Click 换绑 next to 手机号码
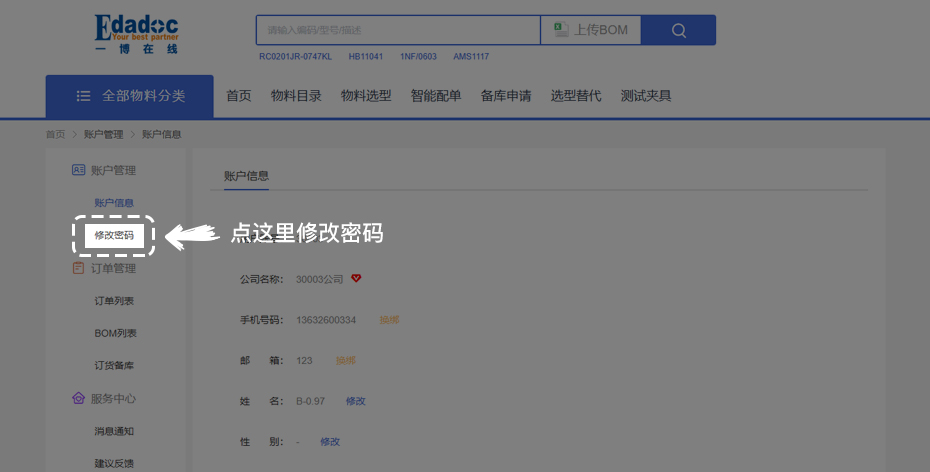Viewport: 930px width, 472px height. (389, 320)
